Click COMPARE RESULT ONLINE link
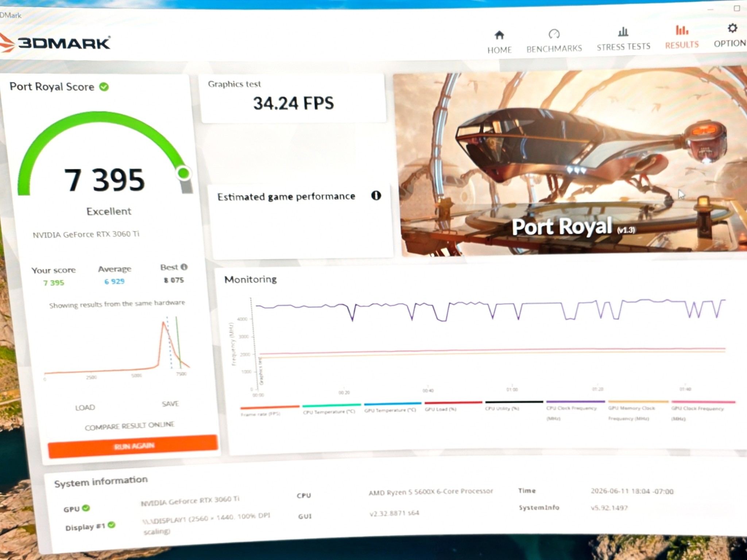Screen dimensions: 747x560 coord(129,425)
